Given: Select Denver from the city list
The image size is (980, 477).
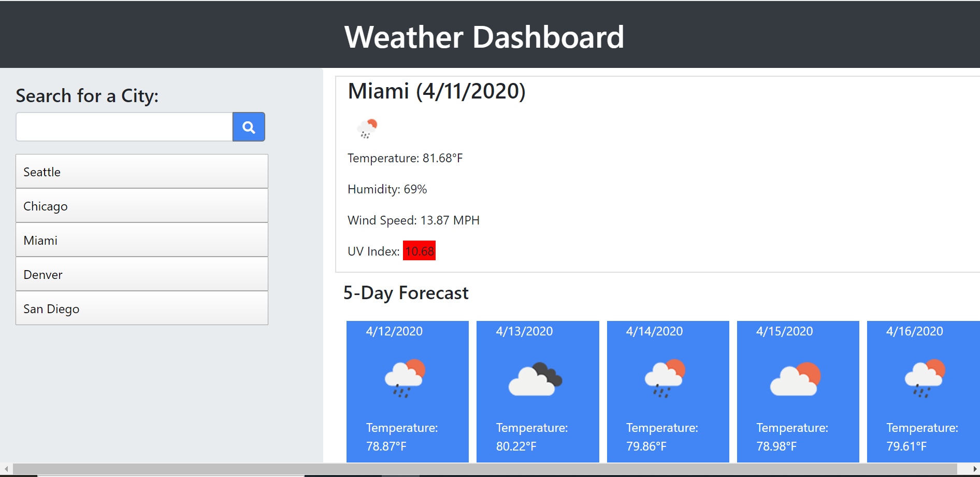Looking at the screenshot, I should coord(141,274).
